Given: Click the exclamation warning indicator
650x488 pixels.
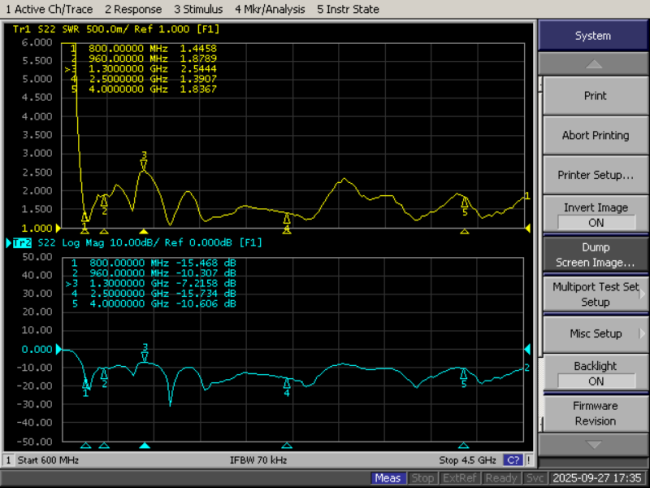Looking at the screenshot, I should click(x=529, y=460).
